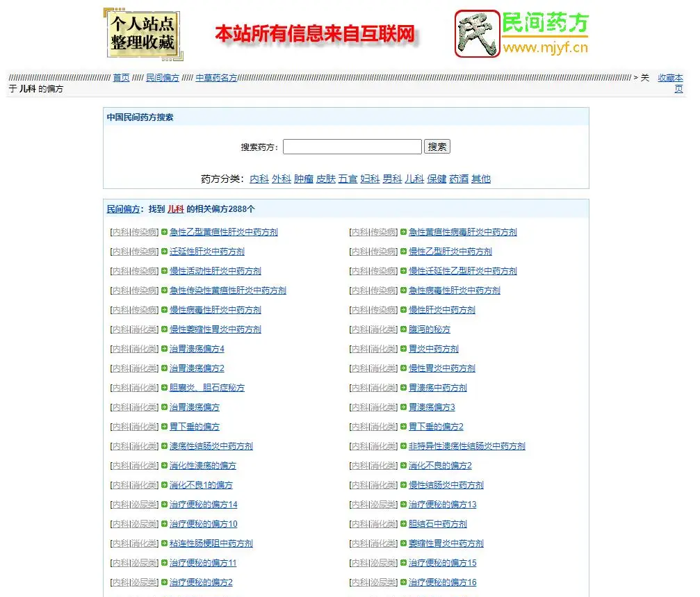
Task: Open the 治胃溃疡偏方4 remedy
Action: [197, 348]
